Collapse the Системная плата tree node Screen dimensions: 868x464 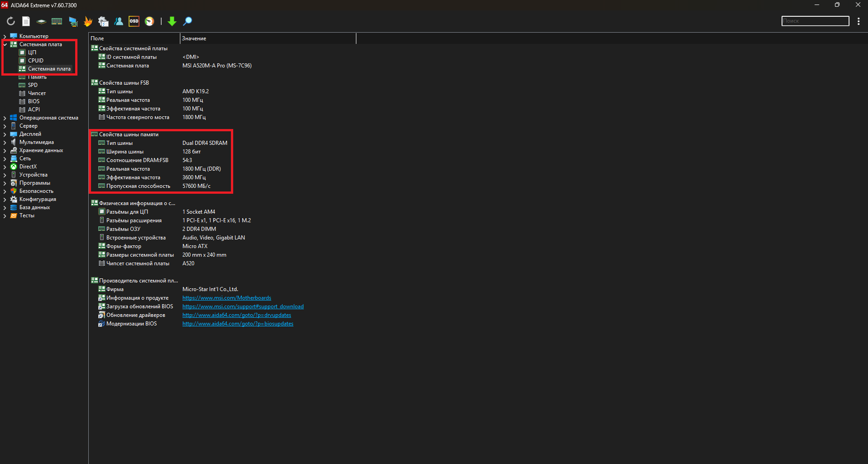5,44
